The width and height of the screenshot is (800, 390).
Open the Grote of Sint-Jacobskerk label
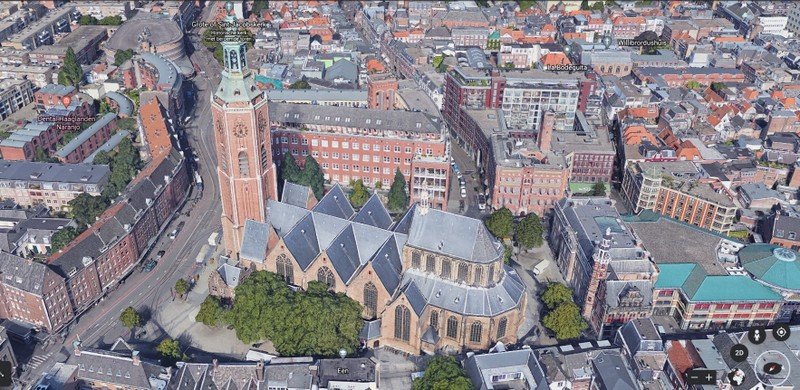pos(231,24)
